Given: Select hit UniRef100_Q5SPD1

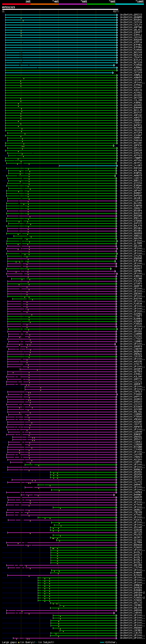Looking at the screenshot, I should [x=131, y=472].
